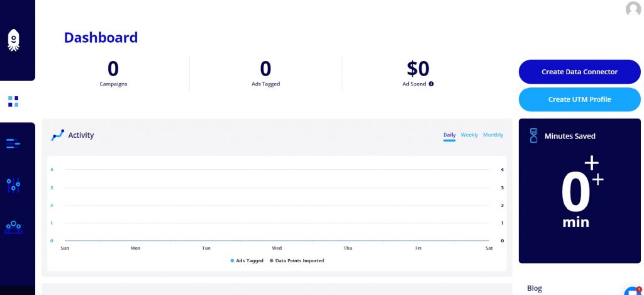Click the squid rocket logo in sidebar
644x295 pixels.
(x=14, y=40)
